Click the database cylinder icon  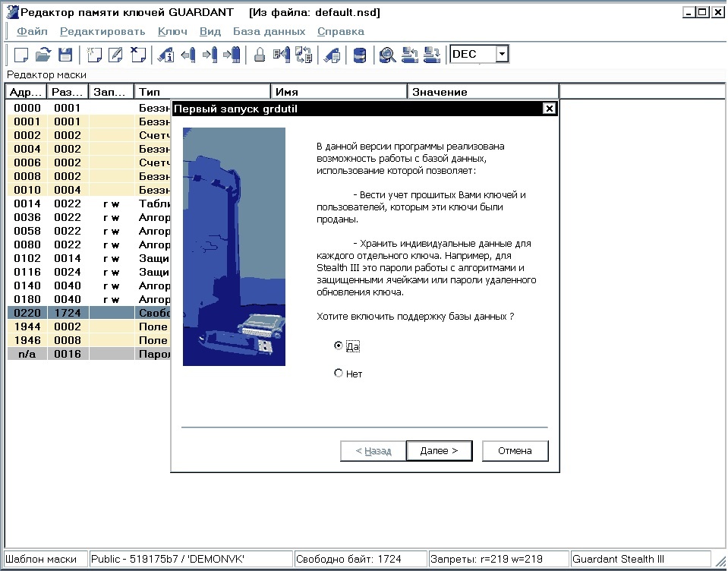(x=360, y=55)
